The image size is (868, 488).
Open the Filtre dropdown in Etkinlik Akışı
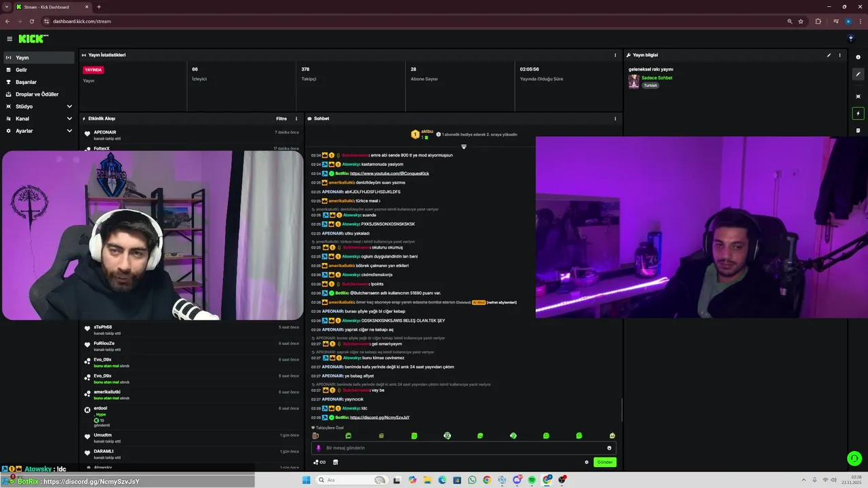(281, 119)
